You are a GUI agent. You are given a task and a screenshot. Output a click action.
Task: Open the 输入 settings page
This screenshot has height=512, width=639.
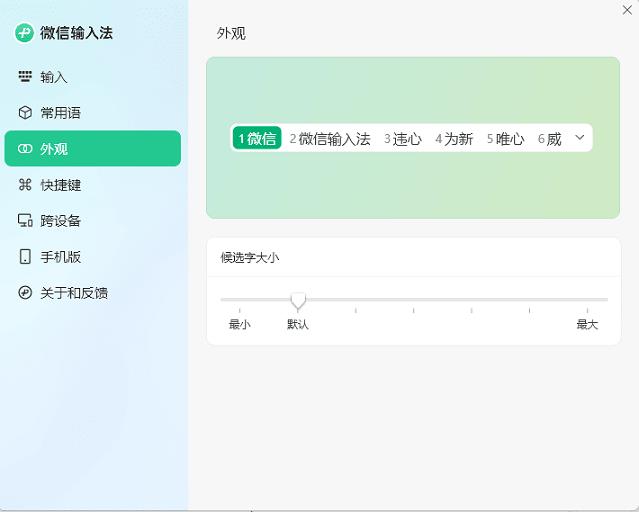tap(93, 77)
